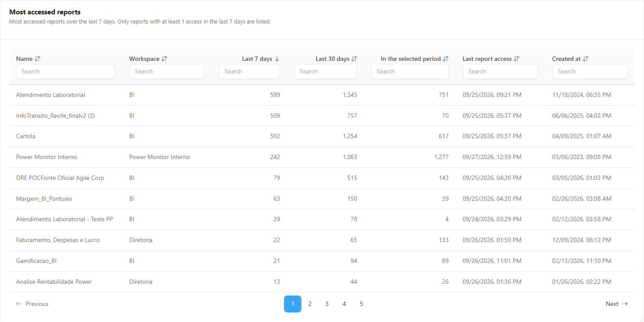Click the Most accessed reports heading
The height and width of the screenshot is (322, 644).
(45, 12)
